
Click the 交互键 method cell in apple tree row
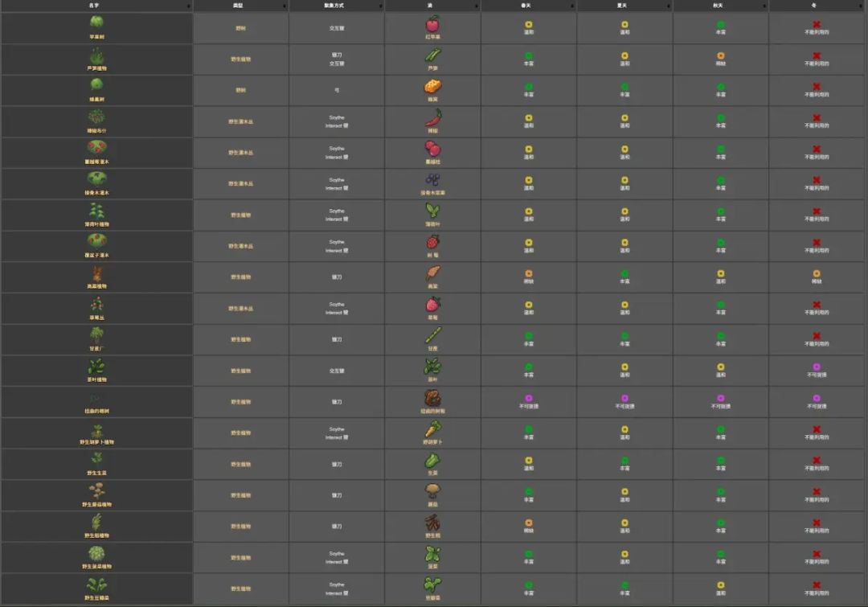click(337, 28)
